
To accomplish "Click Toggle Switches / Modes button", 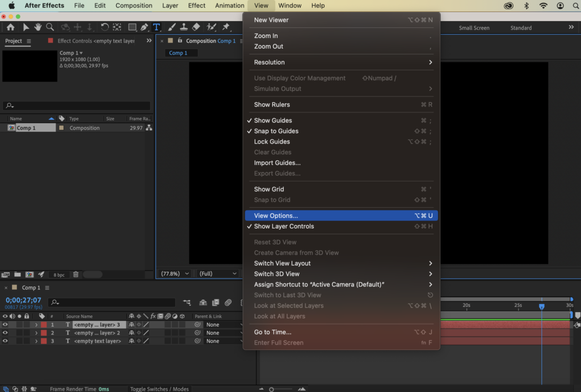I will click(159, 389).
